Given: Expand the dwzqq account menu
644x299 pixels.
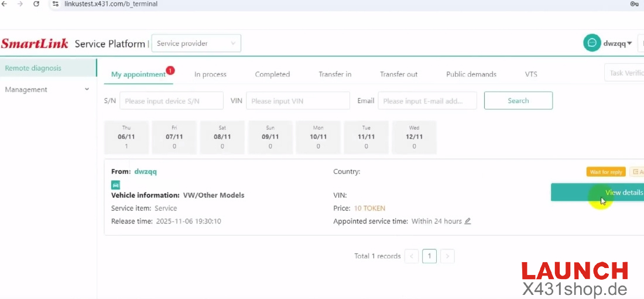Looking at the screenshot, I should [x=618, y=43].
